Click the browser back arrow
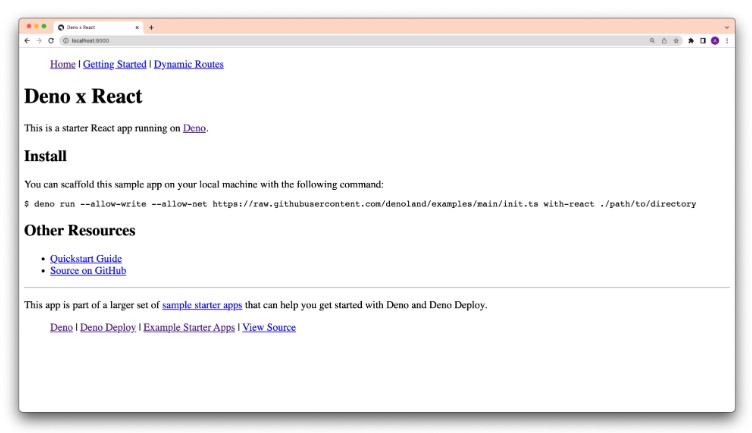 point(27,41)
